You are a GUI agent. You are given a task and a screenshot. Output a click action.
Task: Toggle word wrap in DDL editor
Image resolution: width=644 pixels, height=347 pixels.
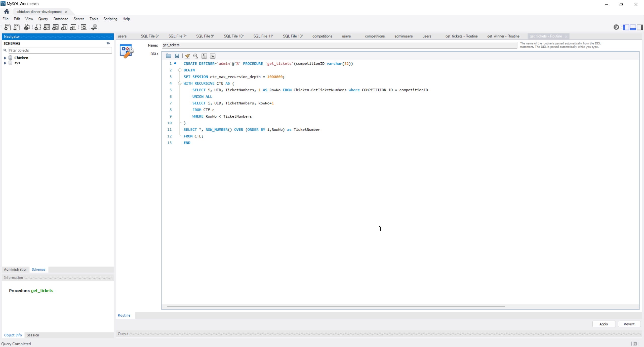[x=213, y=56]
